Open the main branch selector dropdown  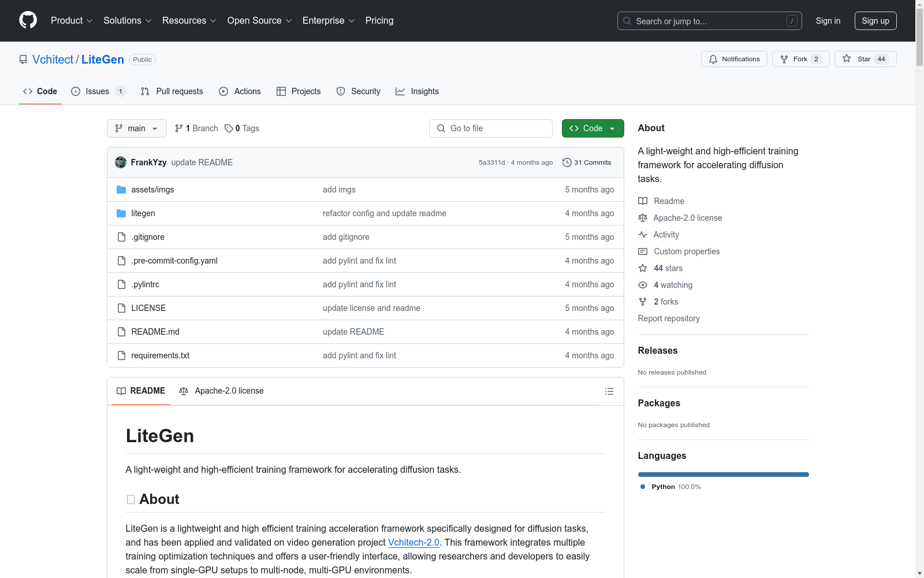click(137, 128)
